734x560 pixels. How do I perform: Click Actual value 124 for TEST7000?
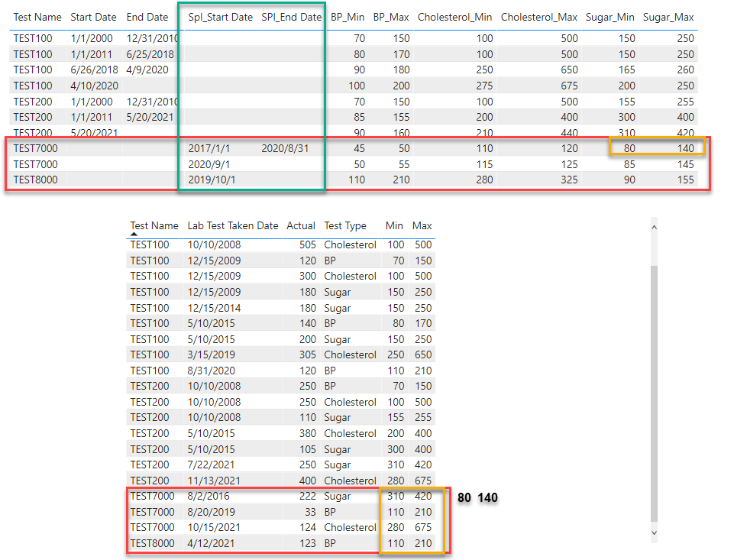[x=308, y=528]
